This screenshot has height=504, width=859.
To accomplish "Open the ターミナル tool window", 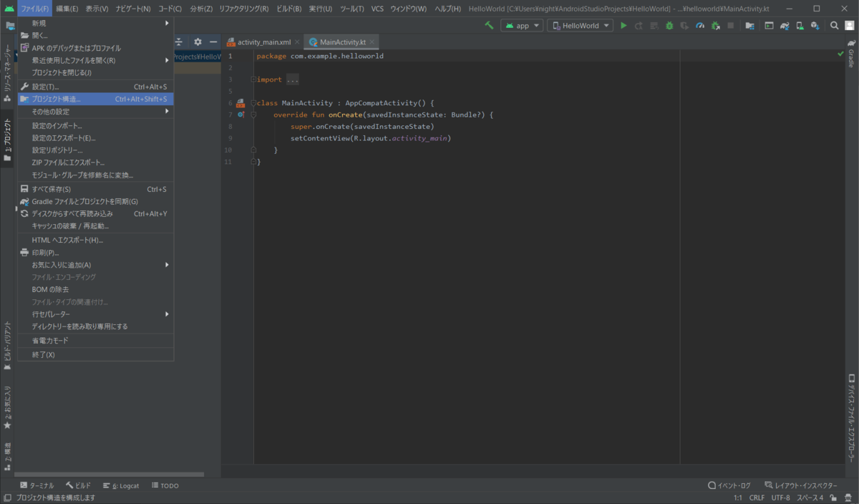I will click(x=37, y=485).
